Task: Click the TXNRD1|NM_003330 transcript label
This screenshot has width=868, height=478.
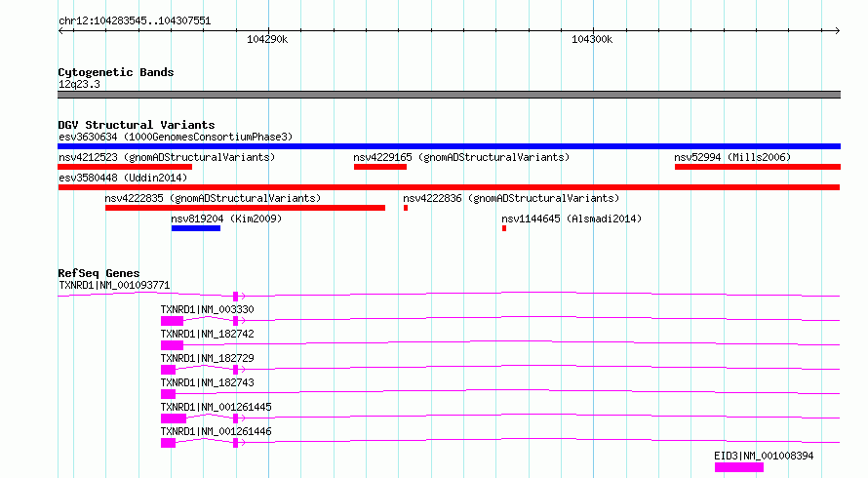Action: (207, 309)
